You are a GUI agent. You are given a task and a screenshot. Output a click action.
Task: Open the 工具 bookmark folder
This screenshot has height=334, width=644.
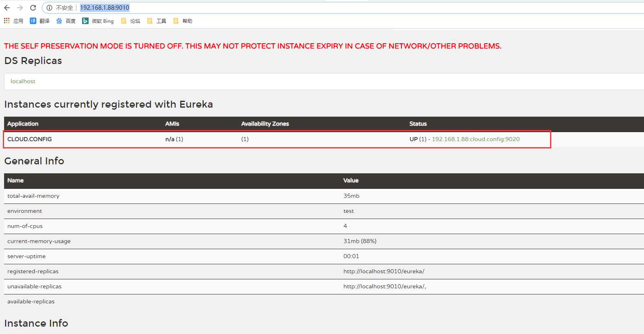point(157,21)
